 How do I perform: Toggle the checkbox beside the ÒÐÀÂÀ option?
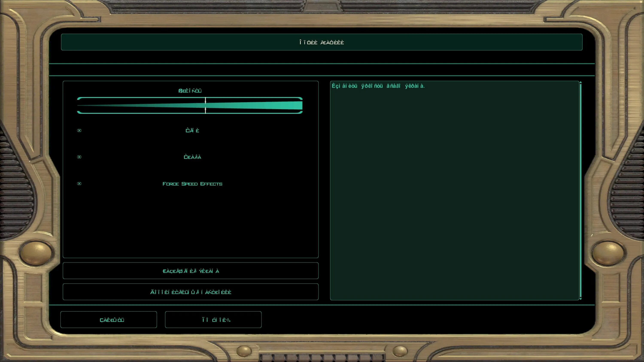coord(79,157)
